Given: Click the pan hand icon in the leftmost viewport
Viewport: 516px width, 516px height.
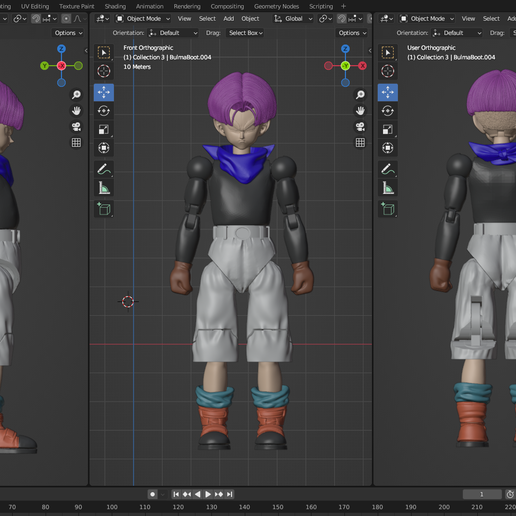Looking at the screenshot, I should [76, 111].
